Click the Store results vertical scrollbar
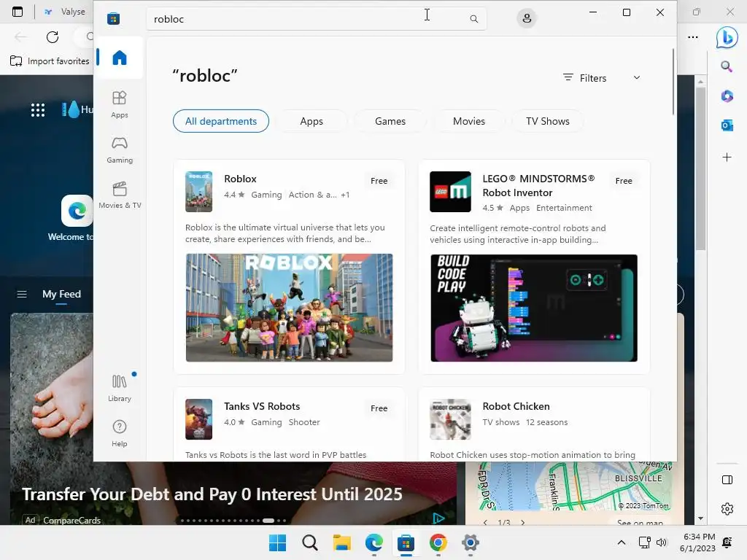The width and height of the screenshot is (747, 560). [x=673, y=82]
